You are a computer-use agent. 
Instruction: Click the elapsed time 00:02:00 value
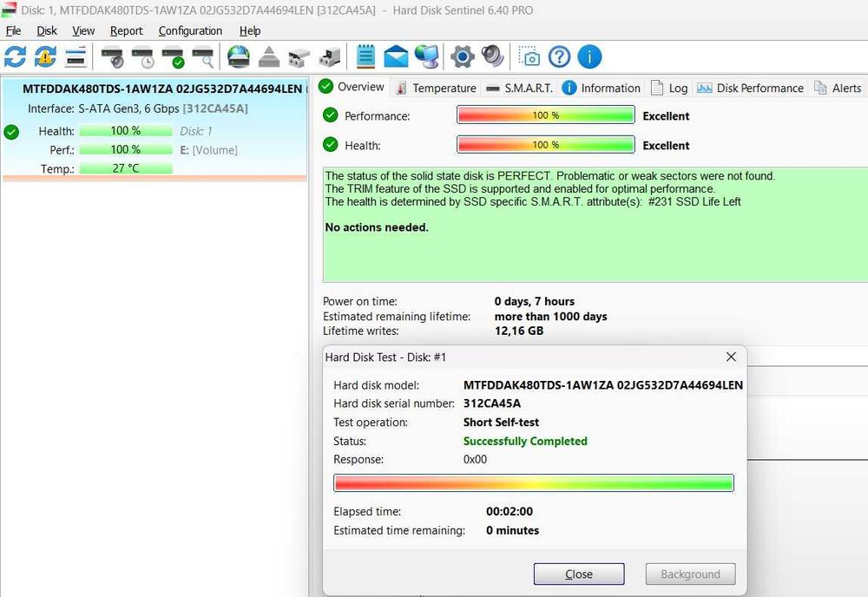tap(510, 511)
